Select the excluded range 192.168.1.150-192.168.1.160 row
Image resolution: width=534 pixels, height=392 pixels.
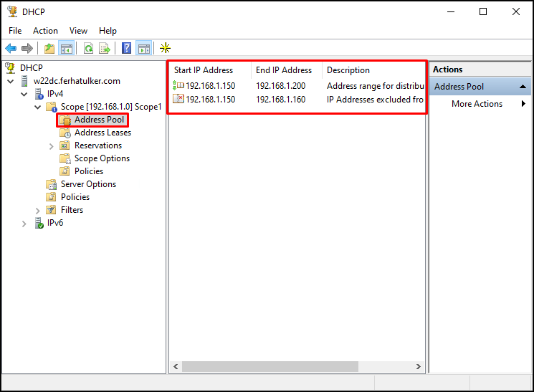tap(297, 100)
